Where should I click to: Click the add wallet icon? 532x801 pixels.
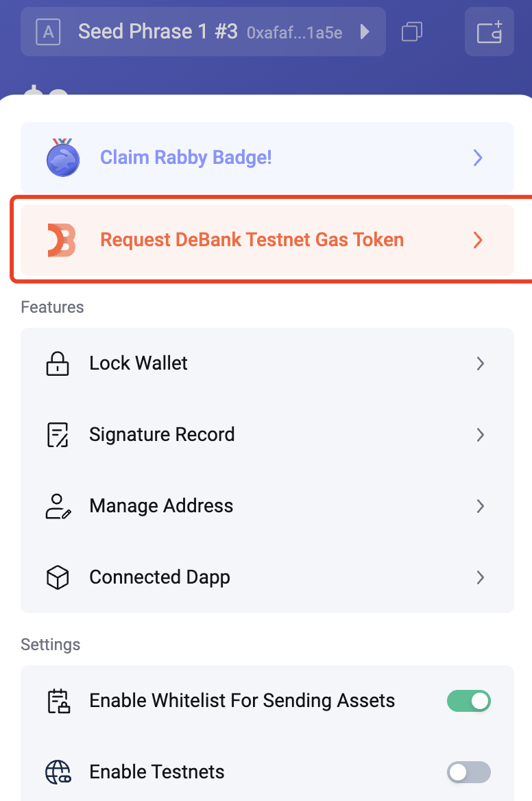(x=489, y=32)
